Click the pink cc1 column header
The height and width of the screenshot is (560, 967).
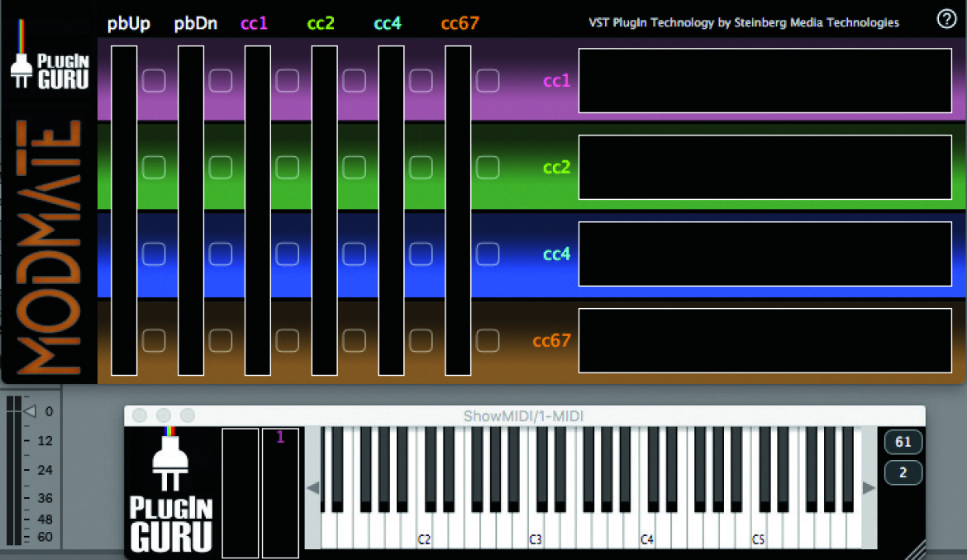point(254,23)
